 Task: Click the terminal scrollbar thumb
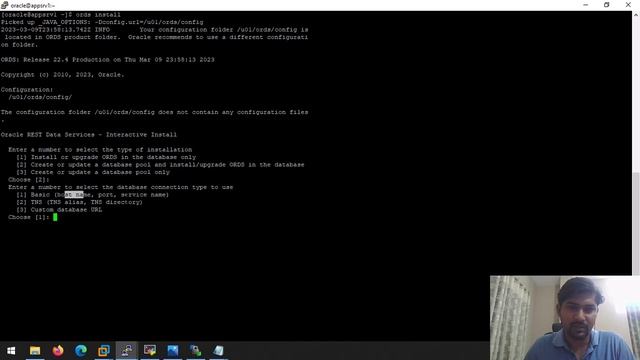pos(636,223)
